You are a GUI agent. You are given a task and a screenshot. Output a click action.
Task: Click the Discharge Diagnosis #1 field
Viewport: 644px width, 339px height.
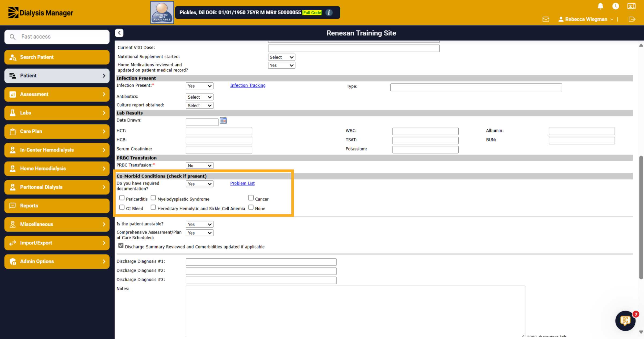point(261,262)
